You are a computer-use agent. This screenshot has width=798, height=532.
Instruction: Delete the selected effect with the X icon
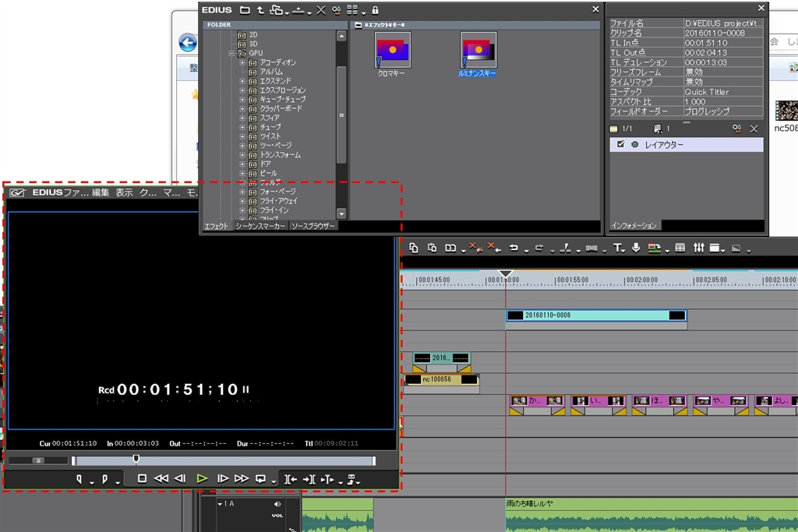pyautogui.click(x=320, y=10)
